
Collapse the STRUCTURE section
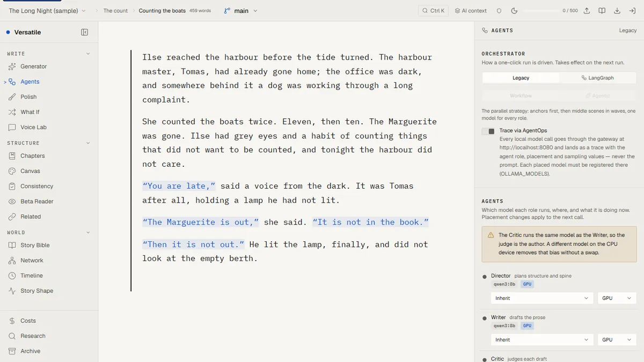pos(88,143)
